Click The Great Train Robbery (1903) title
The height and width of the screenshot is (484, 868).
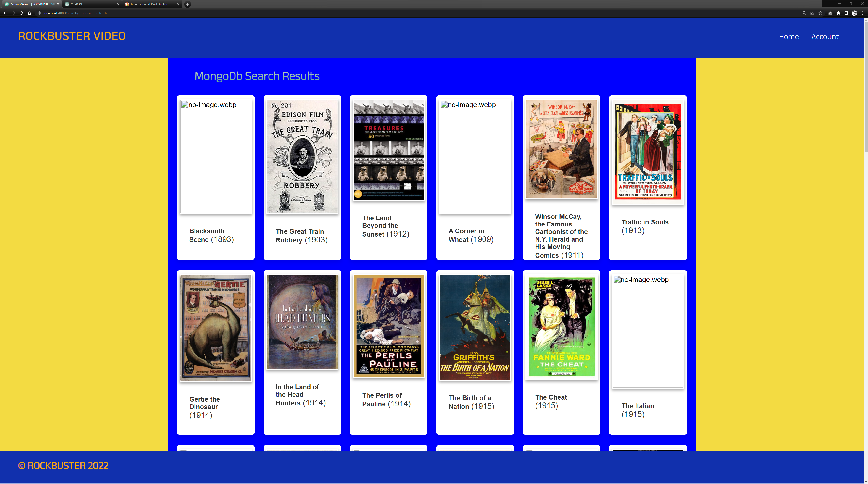coord(302,235)
